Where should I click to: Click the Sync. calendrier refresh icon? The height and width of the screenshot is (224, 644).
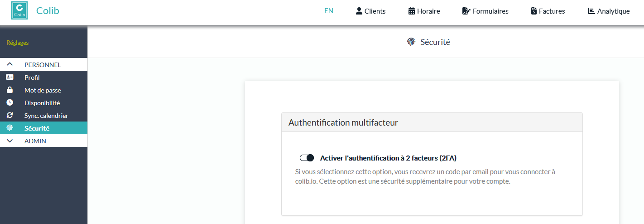pyautogui.click(x=10, y=115)
